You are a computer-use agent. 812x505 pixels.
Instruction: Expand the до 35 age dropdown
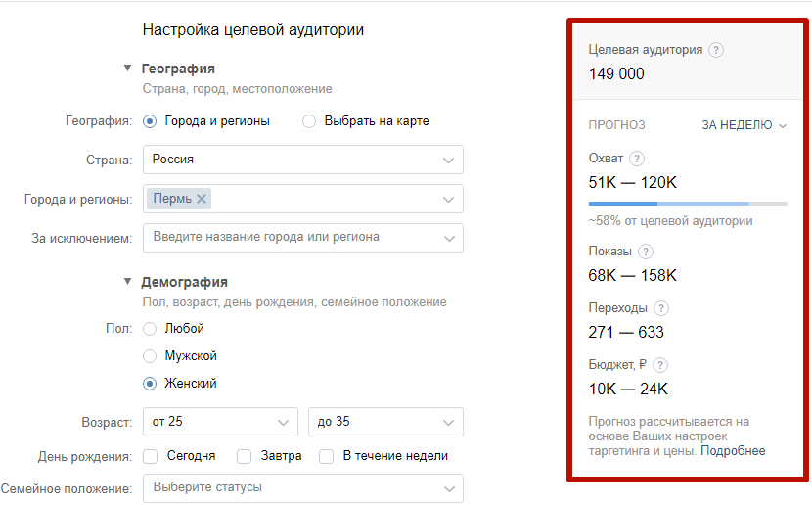pos(385,422)
